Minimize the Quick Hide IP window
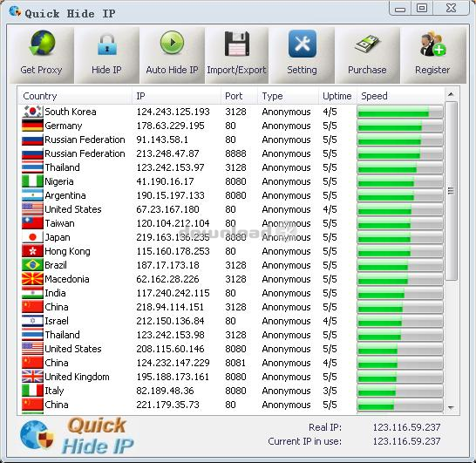Image resolution: width=476 pixels, height=463 pixels. pos(400,9)
